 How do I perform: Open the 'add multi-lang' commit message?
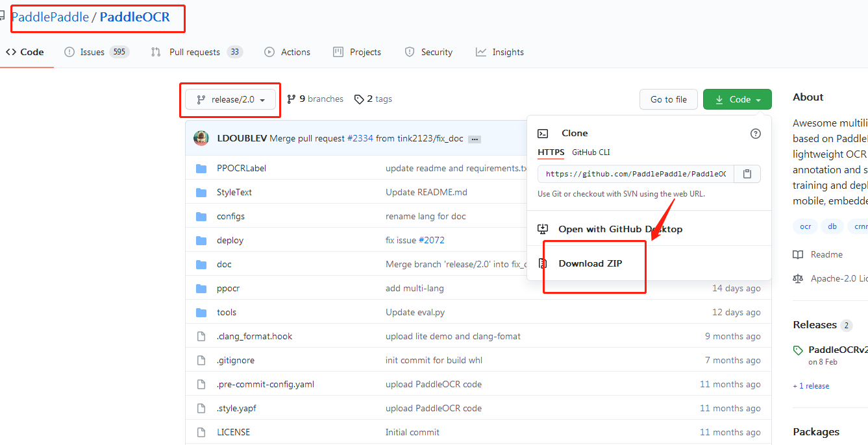(415, 288)
